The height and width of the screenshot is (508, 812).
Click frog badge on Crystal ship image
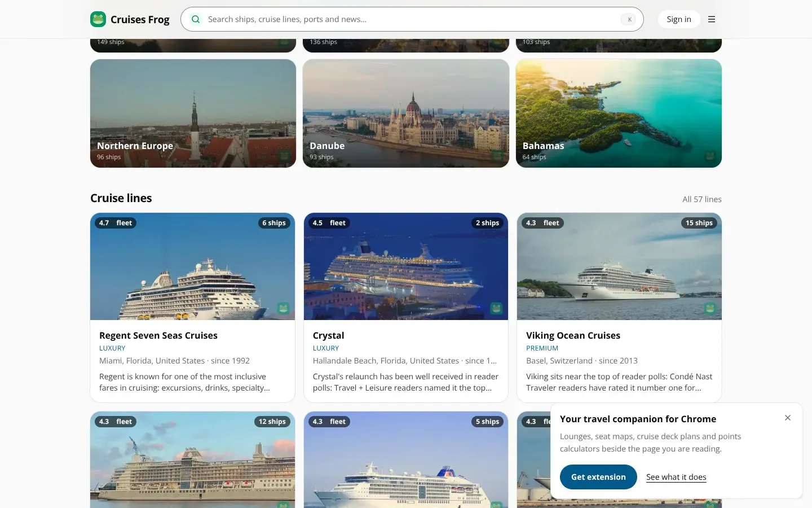point(496,308)
